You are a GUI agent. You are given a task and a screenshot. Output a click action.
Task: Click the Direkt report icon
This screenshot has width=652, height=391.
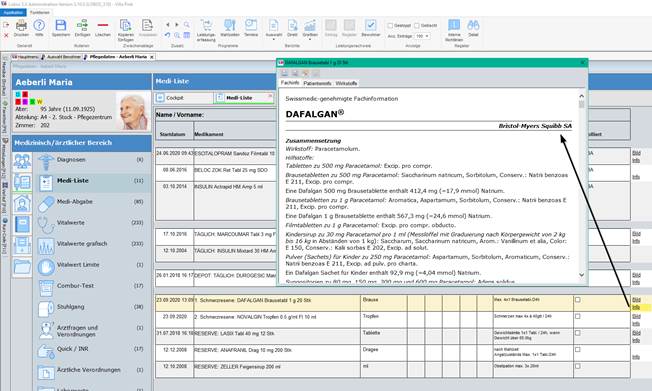tap(292, 25)
